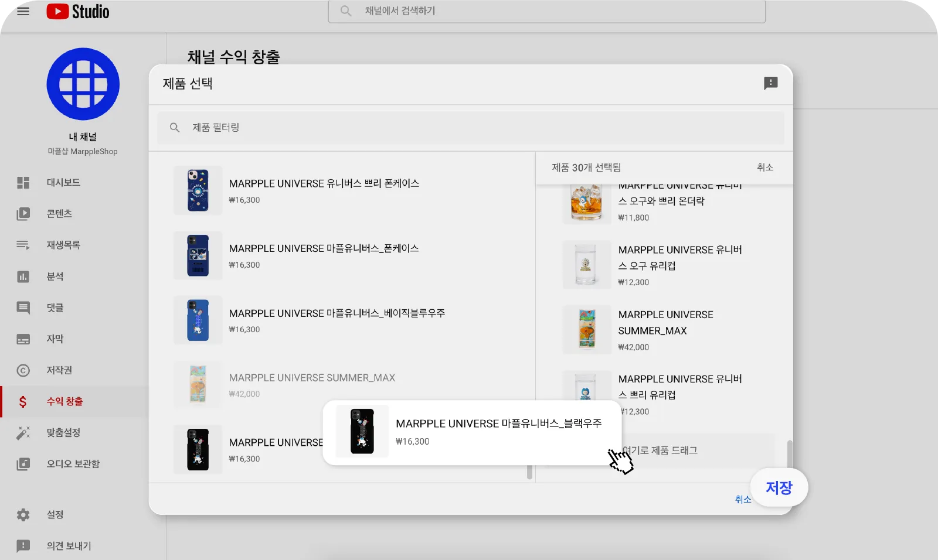The width and height of the screenshot is (938, 560).
Task: Click the 오구와 쁘리 온더락 glass thumbnail
Action: [587, 203]
